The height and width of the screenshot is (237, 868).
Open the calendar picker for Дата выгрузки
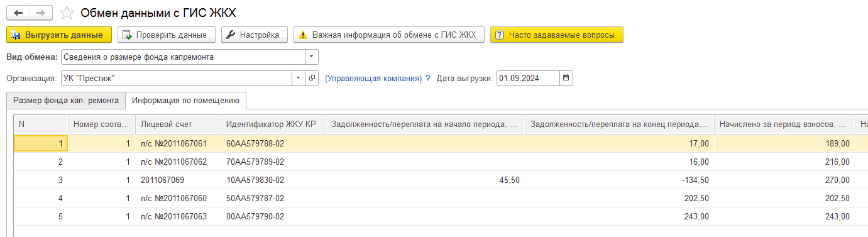point(566,78)
